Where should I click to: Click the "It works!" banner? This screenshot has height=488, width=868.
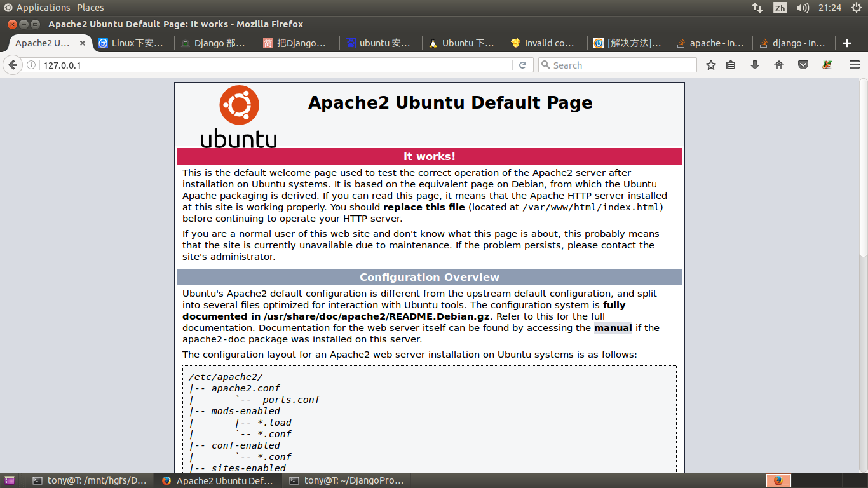430,156
